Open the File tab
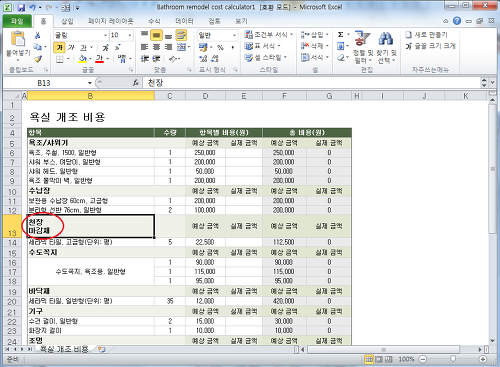500x367 pixels. 17,21
